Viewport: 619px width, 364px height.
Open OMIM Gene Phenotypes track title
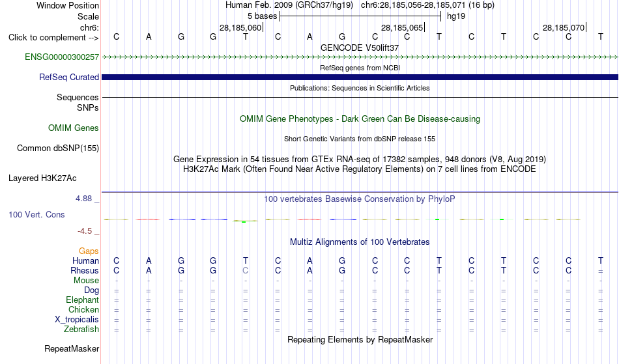360,119
